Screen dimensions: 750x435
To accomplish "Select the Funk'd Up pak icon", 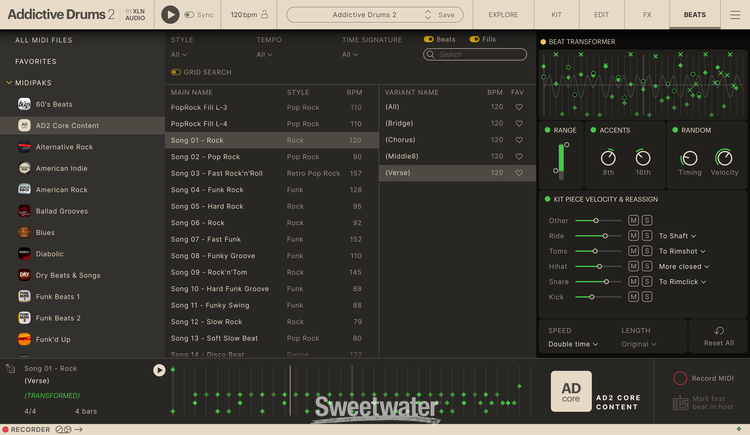I will click(24, 339).
